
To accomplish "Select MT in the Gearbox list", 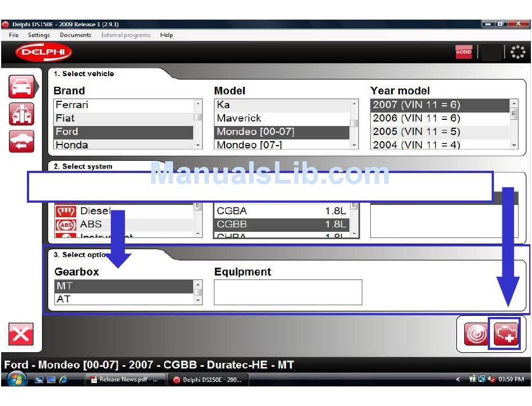I will click(x=124, y=286).
